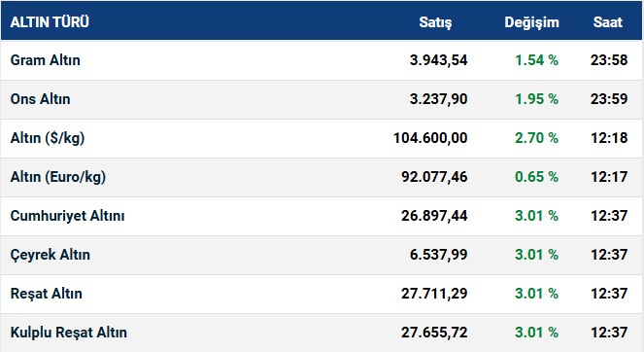This screenshot has width=644, height=352.
Task: Click the 23:58 time for Gram Altın
Action: pyautogui.click(x=609, y=60)
